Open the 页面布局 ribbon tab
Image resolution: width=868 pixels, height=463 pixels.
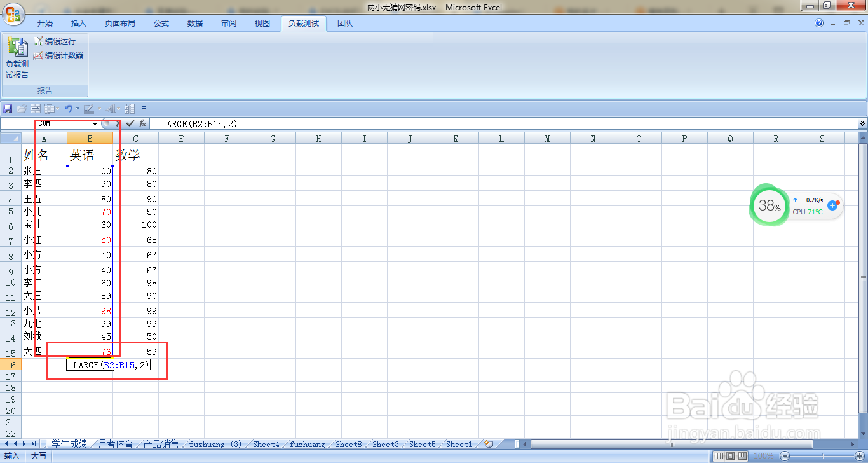[120, 24]
